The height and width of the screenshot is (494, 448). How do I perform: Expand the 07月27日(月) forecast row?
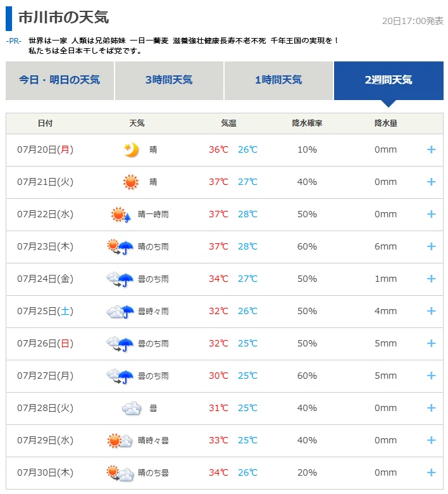coord(431,376)
